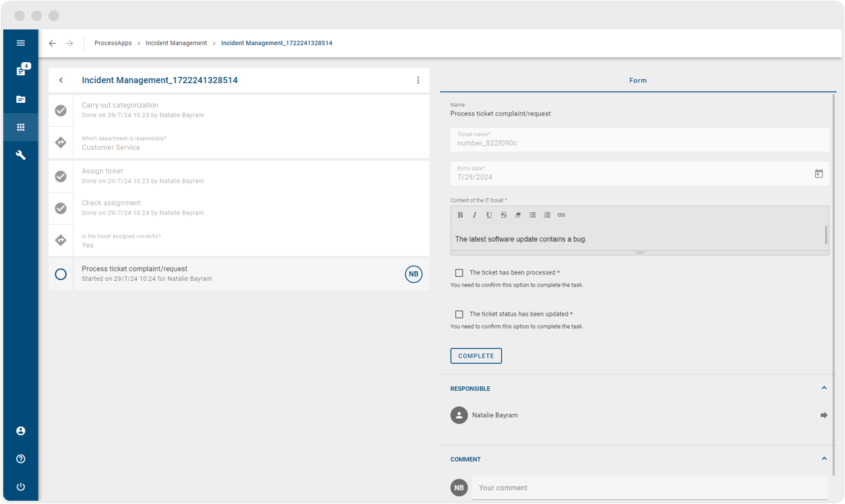Click the RESPONSIBLE section heading

470,389
